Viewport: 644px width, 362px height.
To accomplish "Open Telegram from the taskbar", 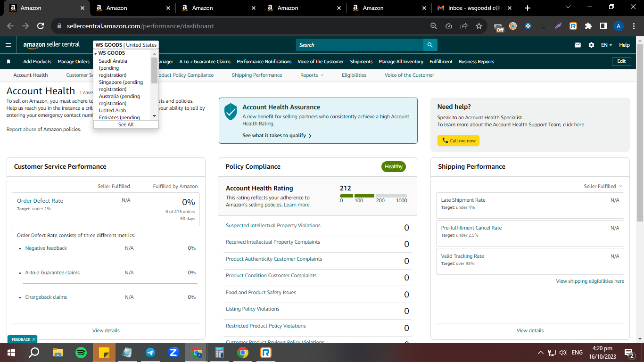I will click(150, 353).
